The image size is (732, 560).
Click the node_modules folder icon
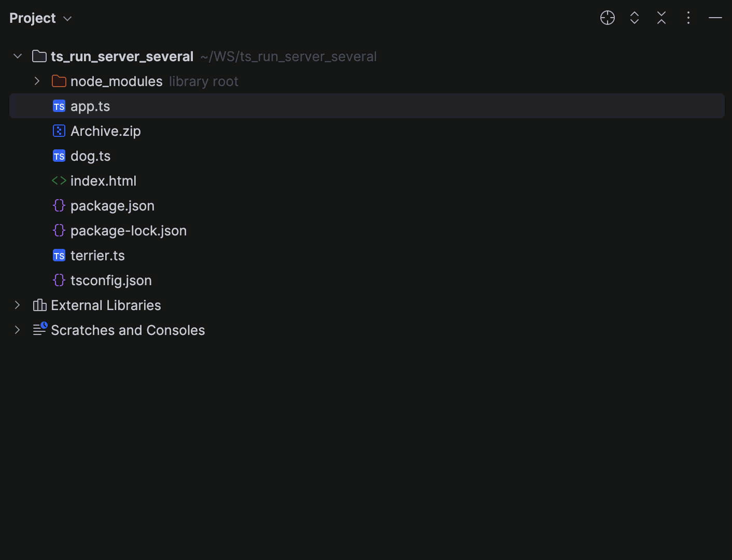pos(59,81)
